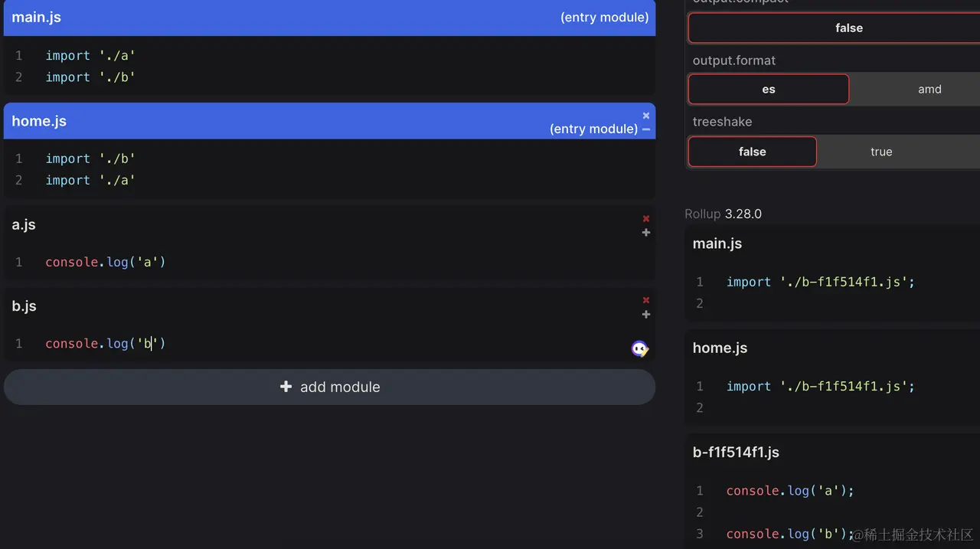Click the output.format option label
The height and width of the screenshot is (549, 980).
(x=734, y=60)
